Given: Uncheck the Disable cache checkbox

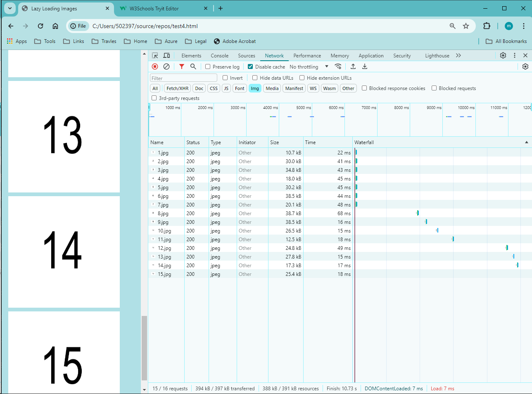Looking at the screenshot, I should pyautogui.click(x=250, y=66).
